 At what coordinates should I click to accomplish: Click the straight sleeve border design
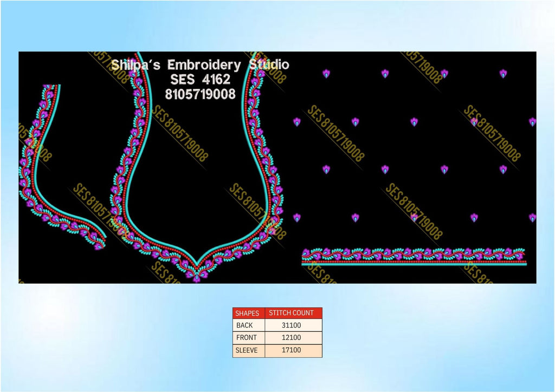pyautogui.click(x=414, y=257)
